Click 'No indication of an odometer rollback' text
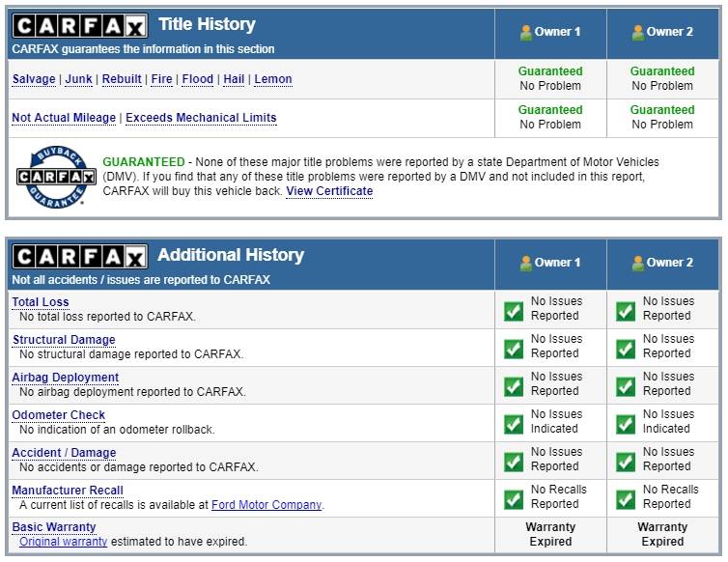The height and width of the screenshot is (562, 728). 117,430
